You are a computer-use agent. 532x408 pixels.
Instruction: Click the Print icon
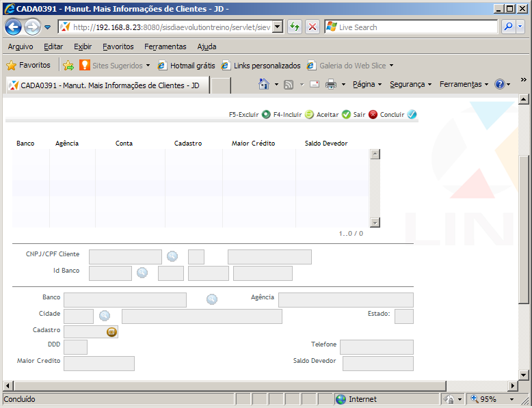[331, 84]
